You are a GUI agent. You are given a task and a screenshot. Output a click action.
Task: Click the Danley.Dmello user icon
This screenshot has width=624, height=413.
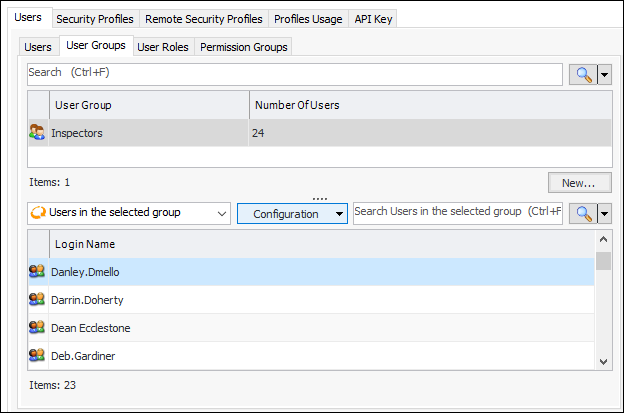coord(37,271)
